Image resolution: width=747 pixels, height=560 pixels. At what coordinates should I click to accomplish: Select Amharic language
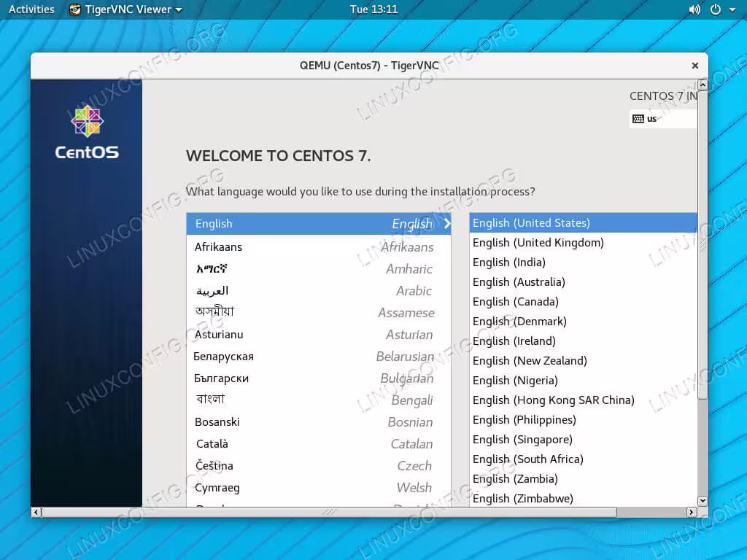318,269
